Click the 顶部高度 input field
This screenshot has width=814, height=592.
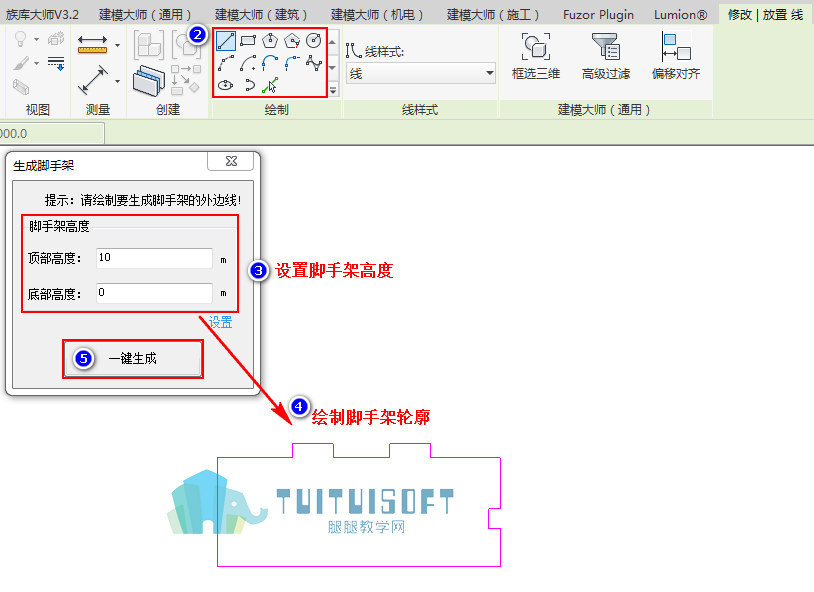click(154, 258)
